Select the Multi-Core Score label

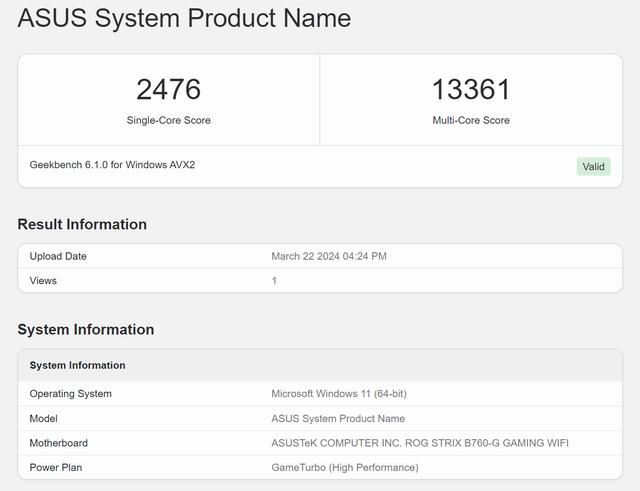[470, 120]
